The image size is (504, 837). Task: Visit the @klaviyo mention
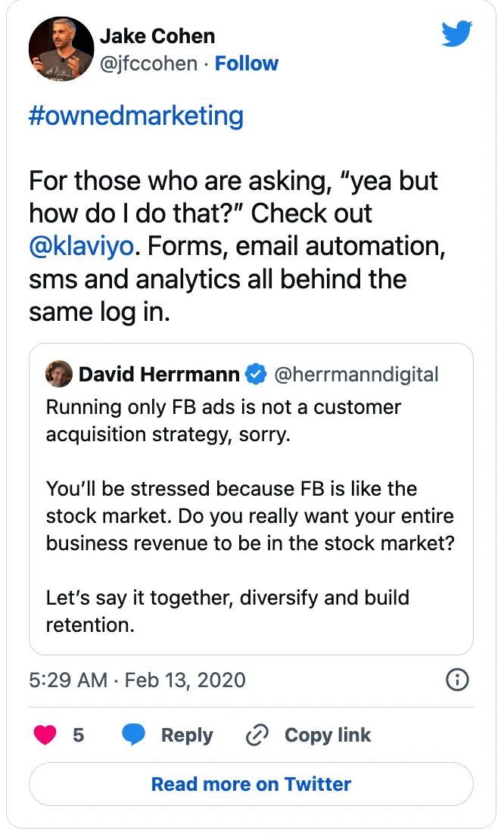click(x=82, y=246)
